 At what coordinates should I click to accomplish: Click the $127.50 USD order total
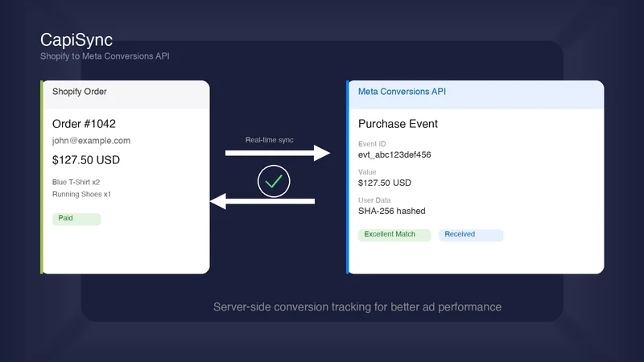pyautogui.click(x=86, y=160)
